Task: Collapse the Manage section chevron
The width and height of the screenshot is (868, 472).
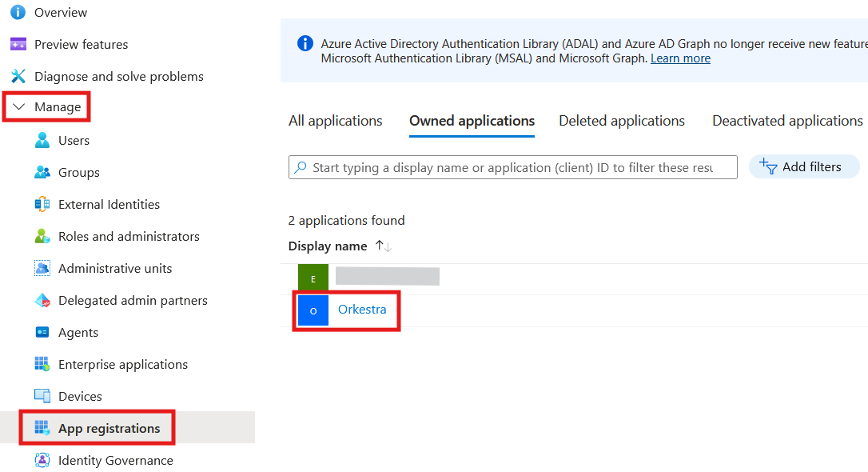Action: [19, 106]
